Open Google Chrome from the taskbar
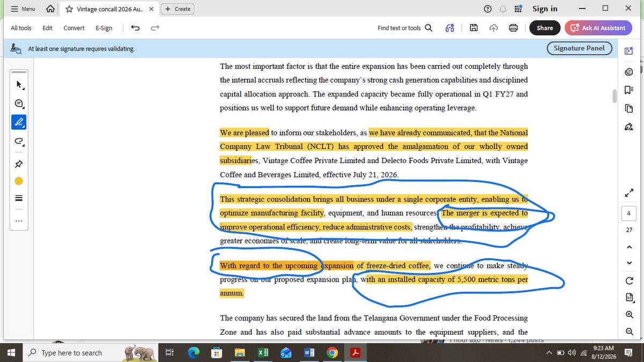Screen dimensions: 644x362 coord(332,353)
